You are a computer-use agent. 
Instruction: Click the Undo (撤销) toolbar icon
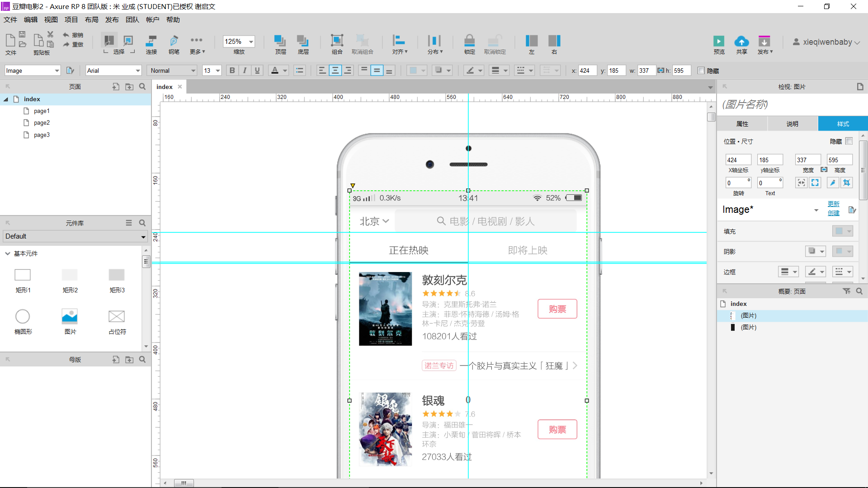pos(73,35)
